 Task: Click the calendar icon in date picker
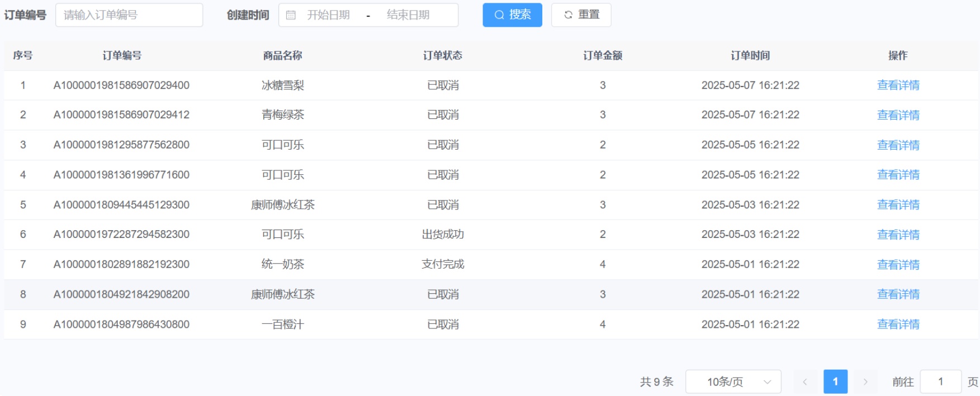pyautogui.click(x=291, y=15)
